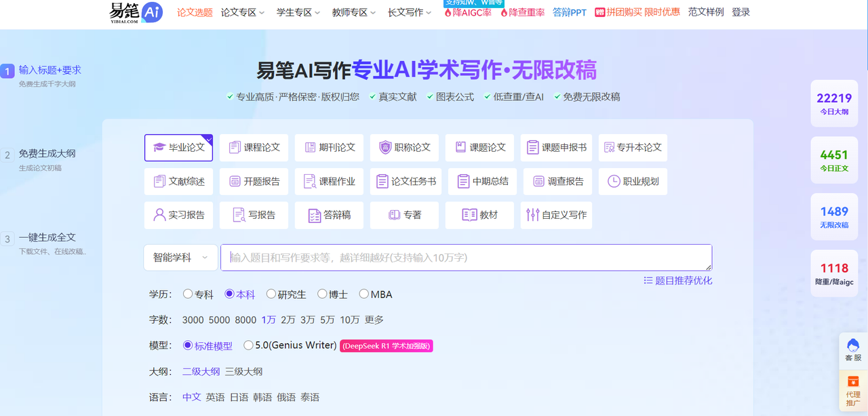The height and width of the screenshot is (416, 868).
Task: Focus the title and requirements text box
Action: [x=466, y=257]
